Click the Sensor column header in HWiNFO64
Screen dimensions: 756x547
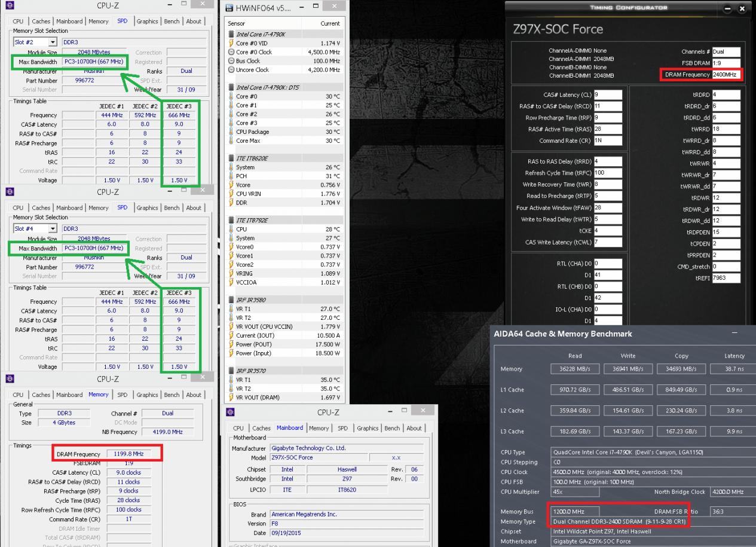[x=263, y=23]
